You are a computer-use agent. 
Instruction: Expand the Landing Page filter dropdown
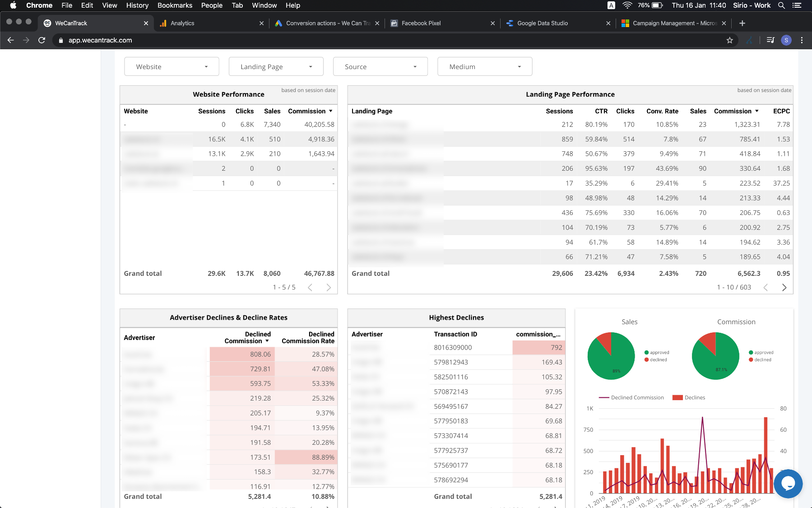(x=276, y=67)
